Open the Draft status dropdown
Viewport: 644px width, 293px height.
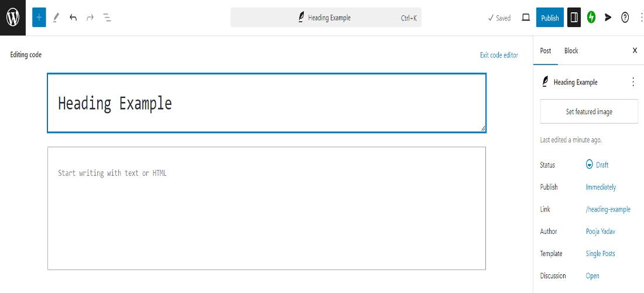pos(597,165)
